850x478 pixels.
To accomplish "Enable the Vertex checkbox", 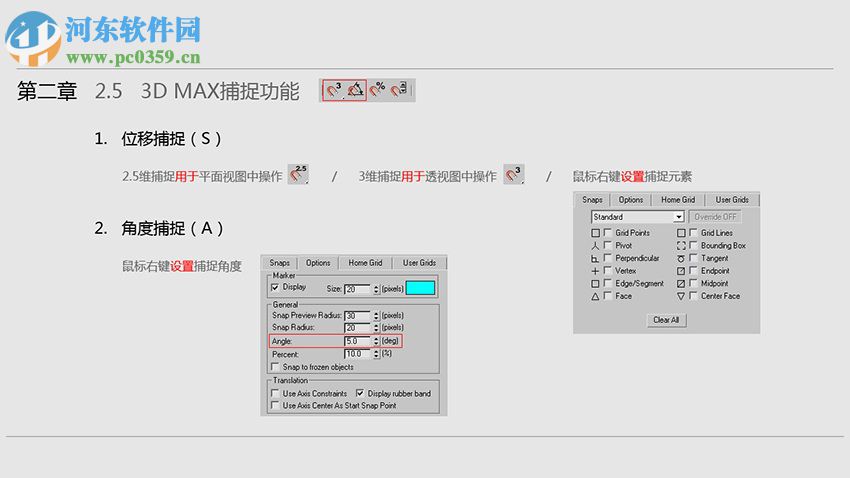I will coord(608,270).
